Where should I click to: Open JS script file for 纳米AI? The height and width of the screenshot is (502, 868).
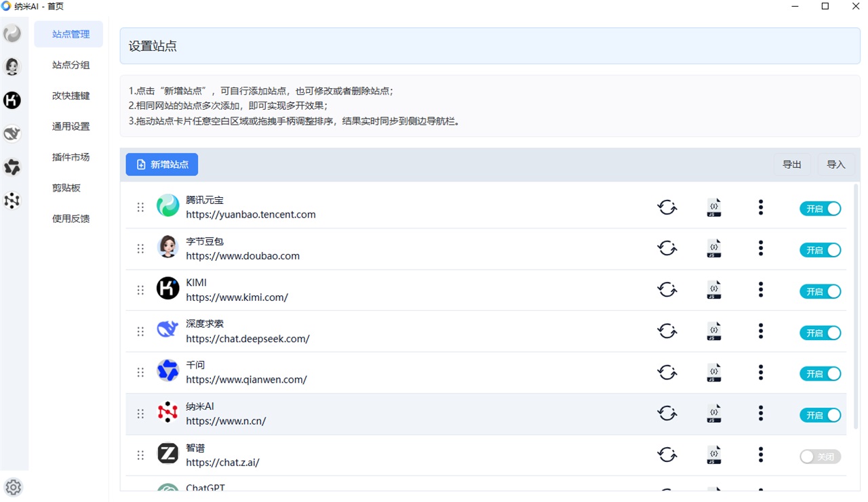click(x=714, y=414)
